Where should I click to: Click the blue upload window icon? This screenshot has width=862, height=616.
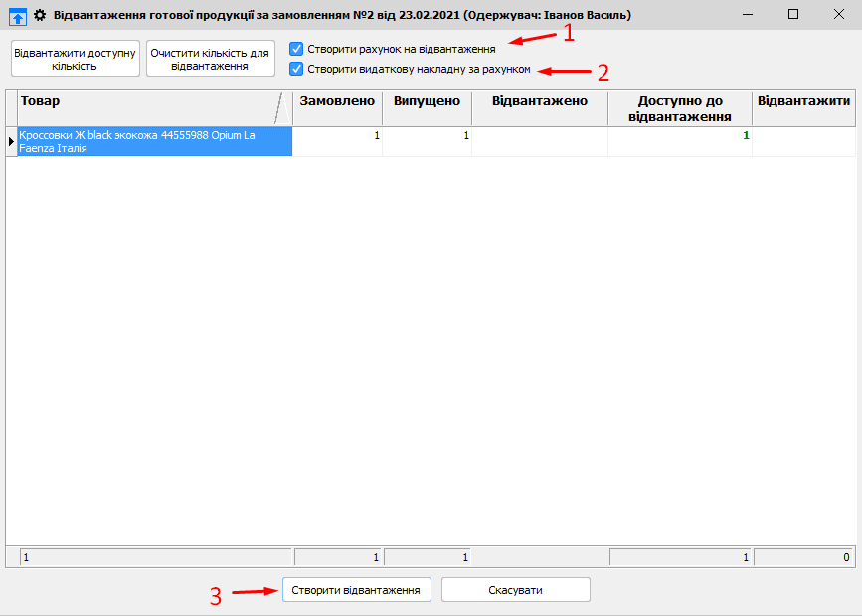pyautogui.click(x=17, y=16)
